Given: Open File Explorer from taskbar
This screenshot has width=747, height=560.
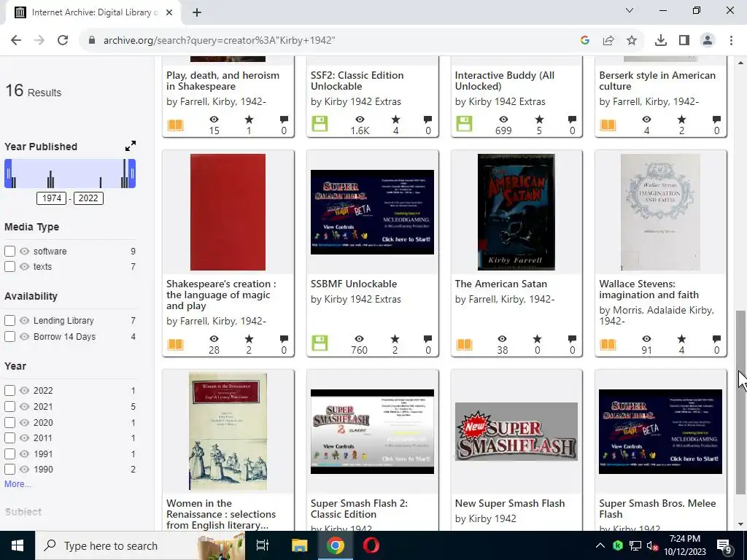Looking at the screenshot, I should 300,545.
